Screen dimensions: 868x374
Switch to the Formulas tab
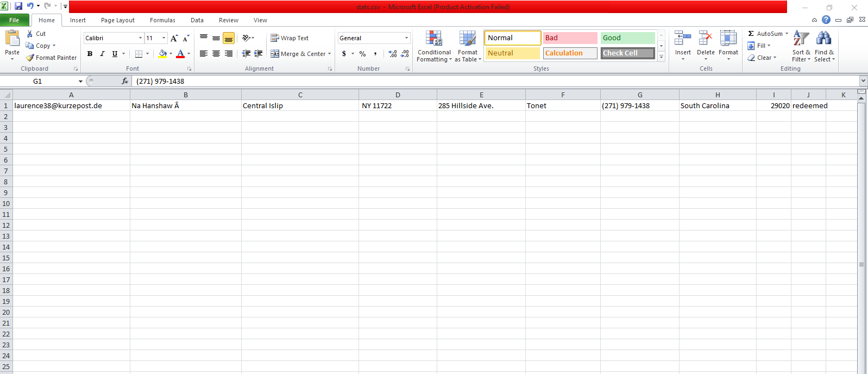tap(162, 20)
